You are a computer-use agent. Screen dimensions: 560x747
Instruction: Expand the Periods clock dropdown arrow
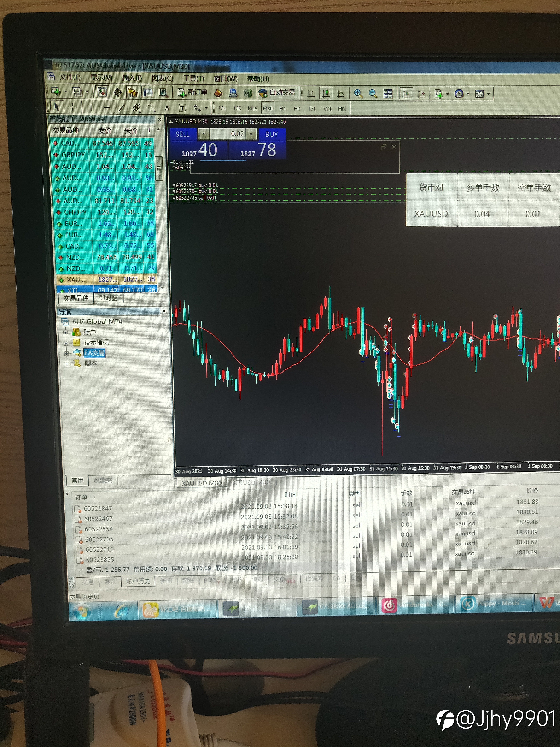coord(468,94)
